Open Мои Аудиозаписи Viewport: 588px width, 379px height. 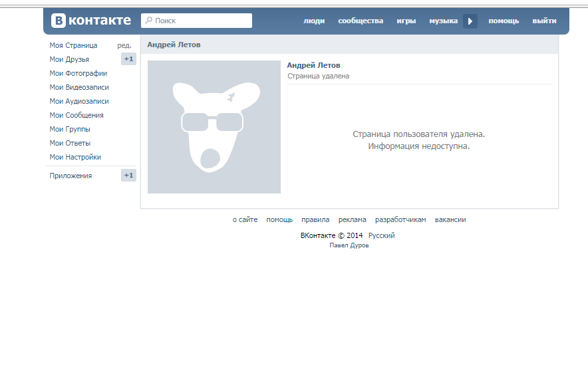tap(79, 101)
